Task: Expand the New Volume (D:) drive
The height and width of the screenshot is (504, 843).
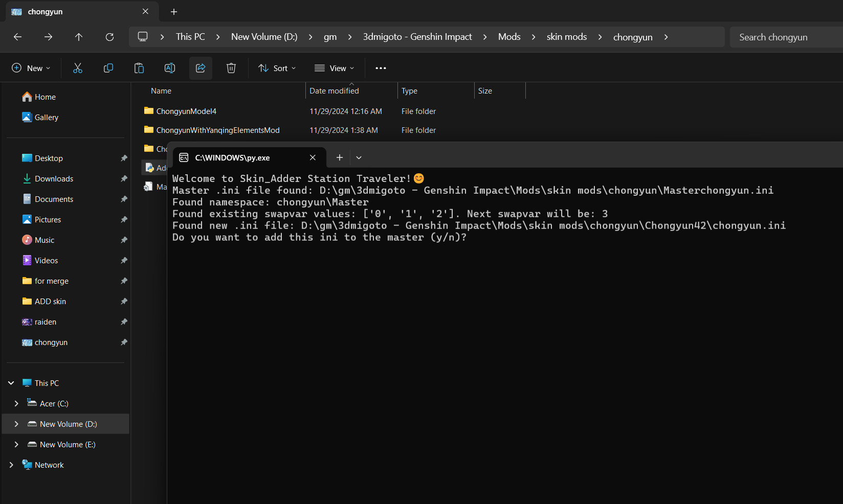Action: [x=16, y=424]
